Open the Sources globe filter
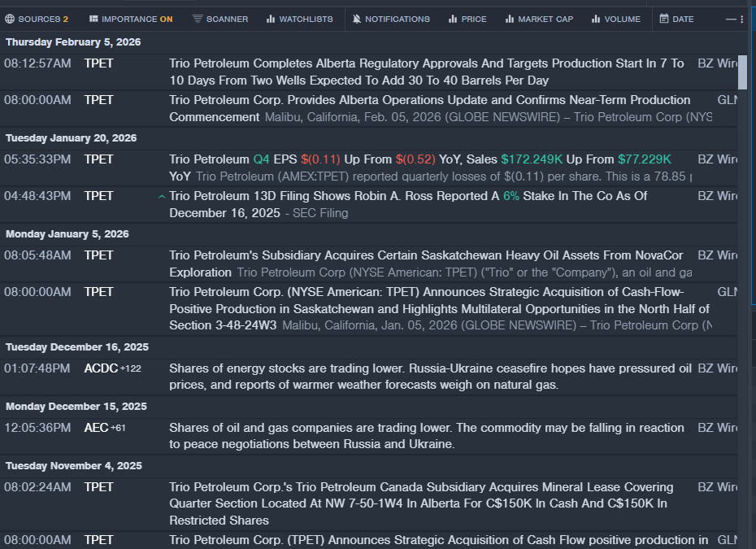The image size is (756, 549). click(37, 19)
